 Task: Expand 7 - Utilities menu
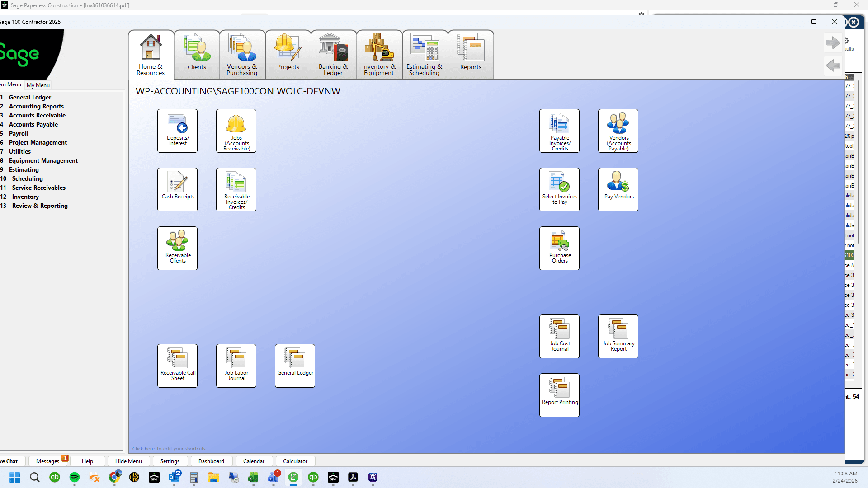[x=15, y=151]
